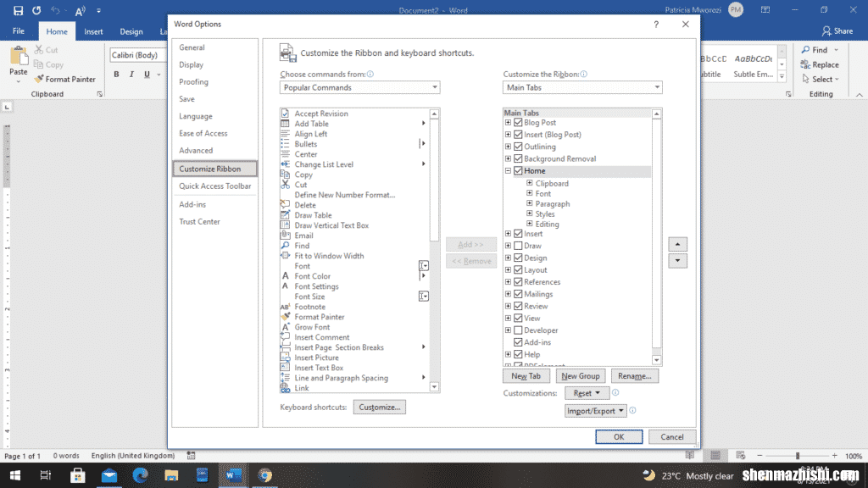Click the zoom slider in Word status bar
This screenshot has width=868, height=488.
(797, 456)
